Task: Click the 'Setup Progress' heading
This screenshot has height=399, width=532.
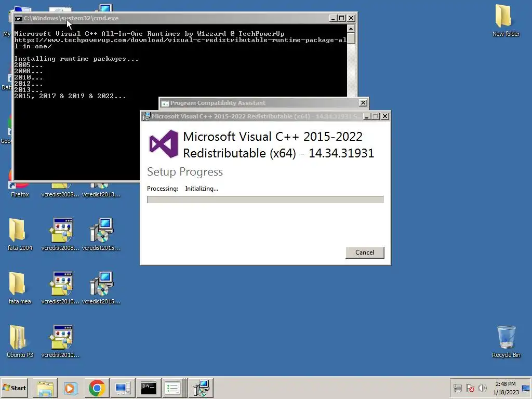Action: pos(185,171)
